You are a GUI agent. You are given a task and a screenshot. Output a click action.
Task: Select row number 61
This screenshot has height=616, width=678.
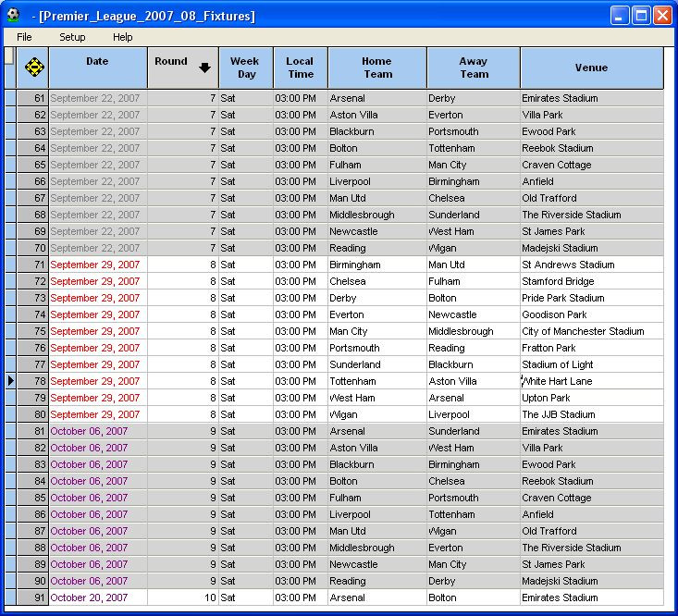[33, 98]
